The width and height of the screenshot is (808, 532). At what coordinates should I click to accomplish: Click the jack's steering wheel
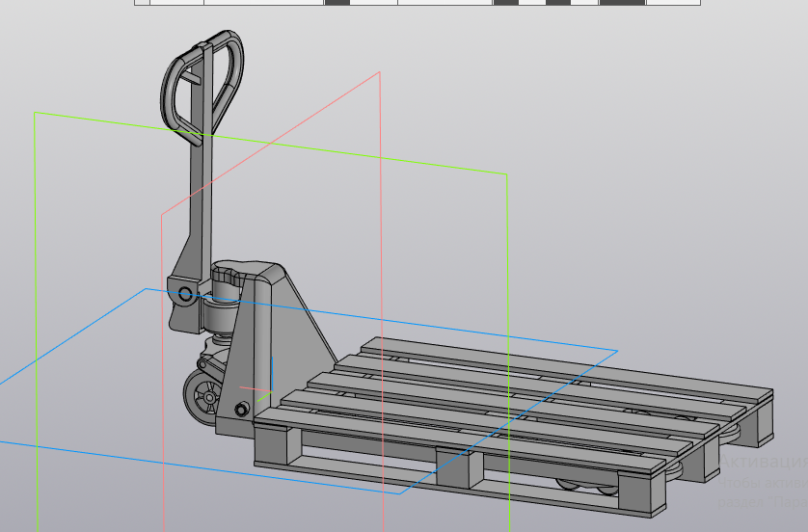coord(203,396)
